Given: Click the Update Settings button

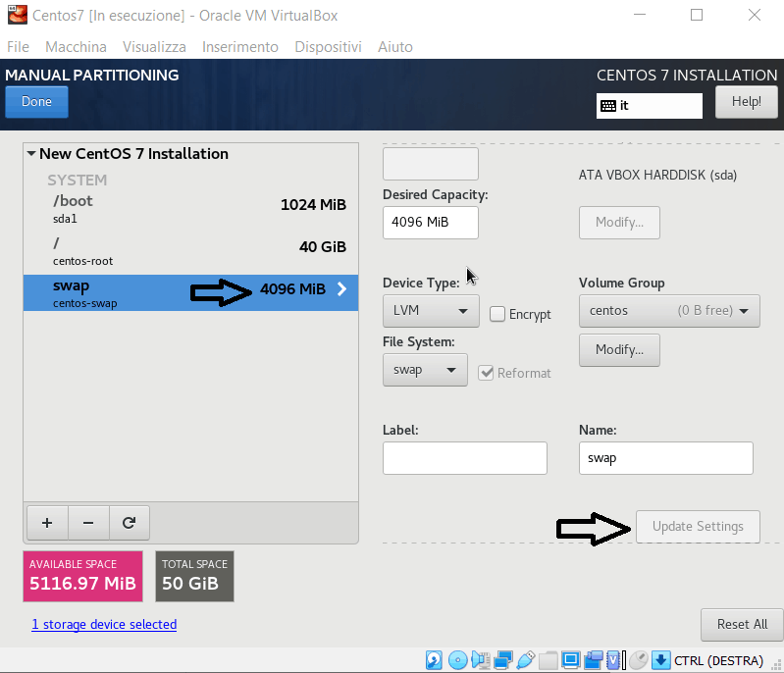Looking at the screenshot, I should pyautogui.click(x=698, y=527).
